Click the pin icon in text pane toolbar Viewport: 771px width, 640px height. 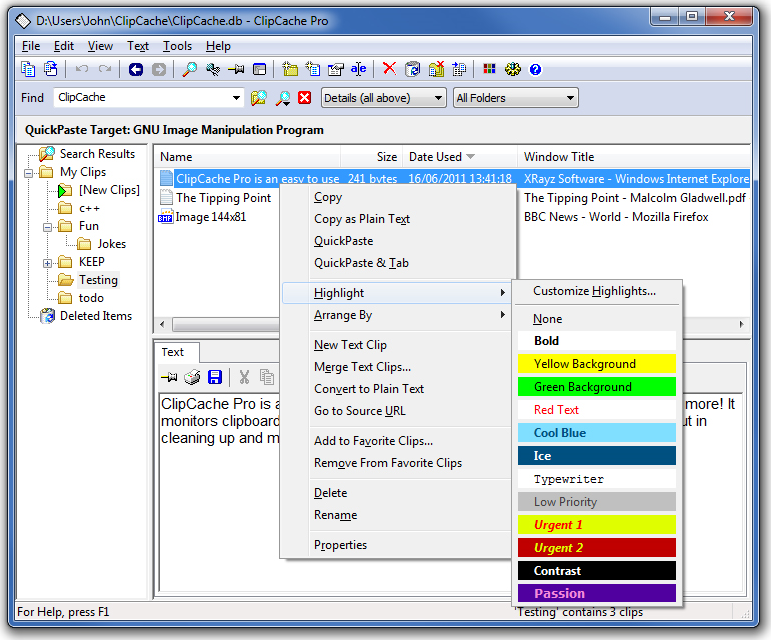tap(169, 377)
